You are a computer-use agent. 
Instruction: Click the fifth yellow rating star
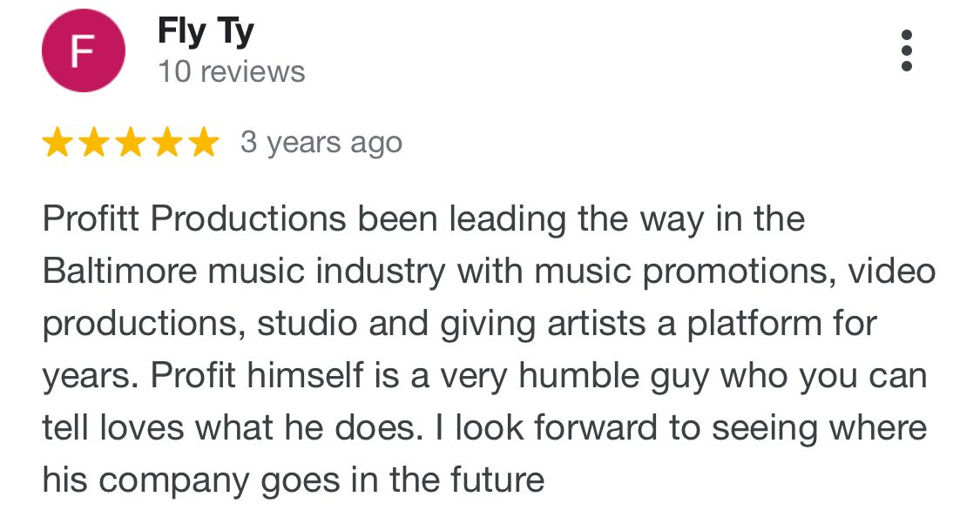pyautogui.click(x=203, y=143)
